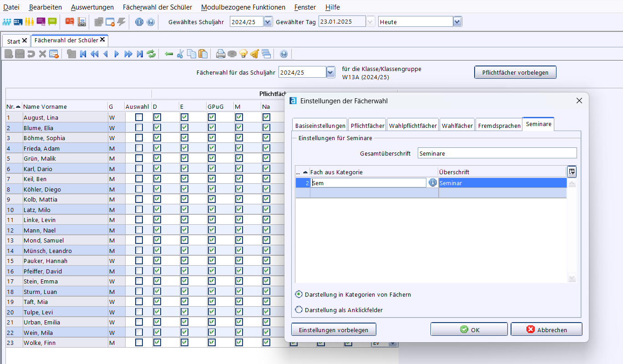Select Darstellung als Anklickfelder option

pyautogui.click(x=299, y=310)
